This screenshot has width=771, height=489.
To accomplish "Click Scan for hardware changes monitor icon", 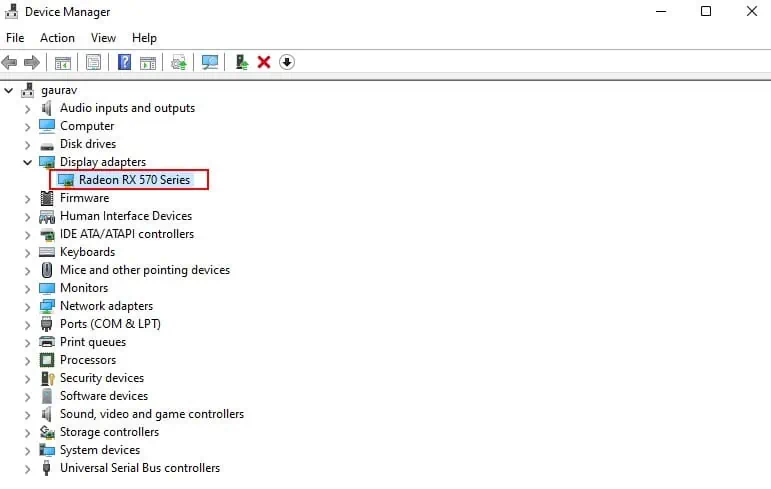I will [210, 62].
